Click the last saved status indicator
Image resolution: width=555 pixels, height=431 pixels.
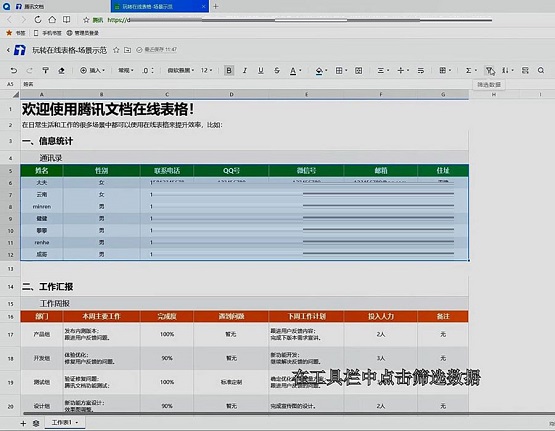(x=156, y=50)
